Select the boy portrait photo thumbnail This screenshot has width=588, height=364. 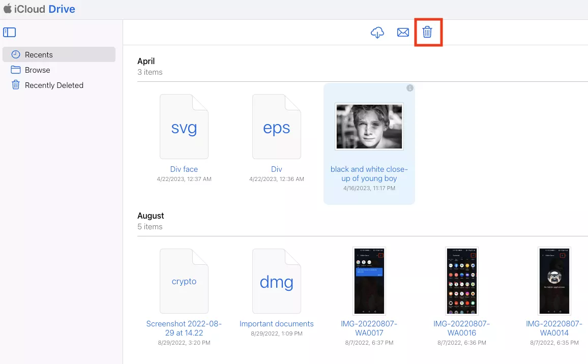pyautogui.click(x=369, y=127)
